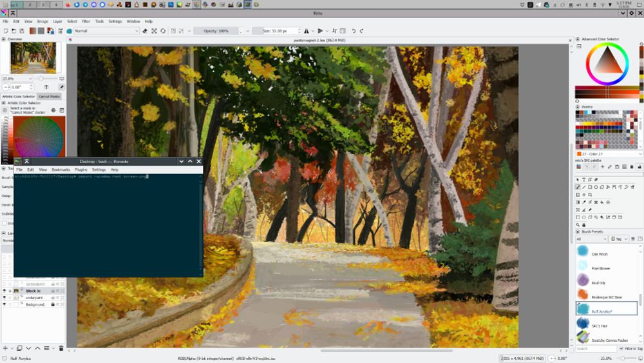The image size is (644, 363).
Task: Select the Pixel Blower brush preset
Action: pos(607,266)
